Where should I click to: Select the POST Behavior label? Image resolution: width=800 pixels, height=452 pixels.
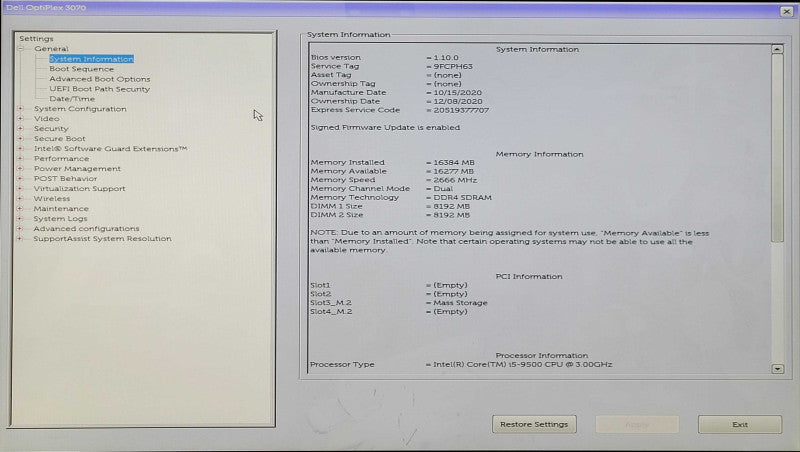tap(65, 179)
